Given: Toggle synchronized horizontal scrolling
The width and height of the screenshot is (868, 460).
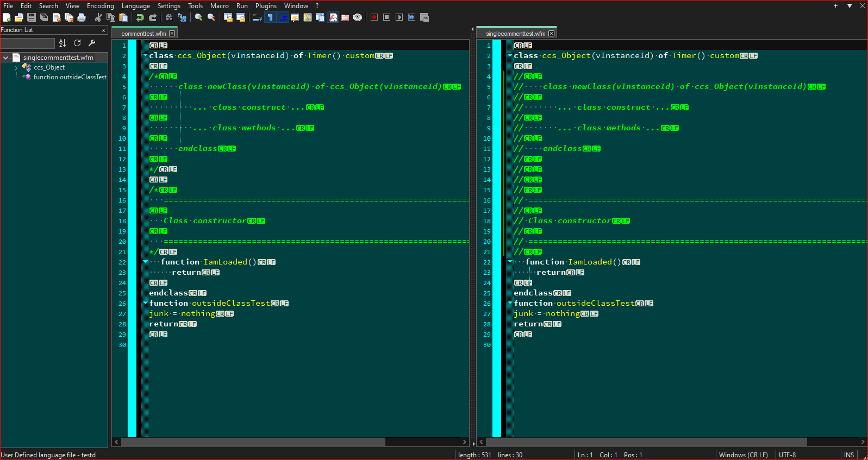Looking at the screenshot, I should (241, 17).
